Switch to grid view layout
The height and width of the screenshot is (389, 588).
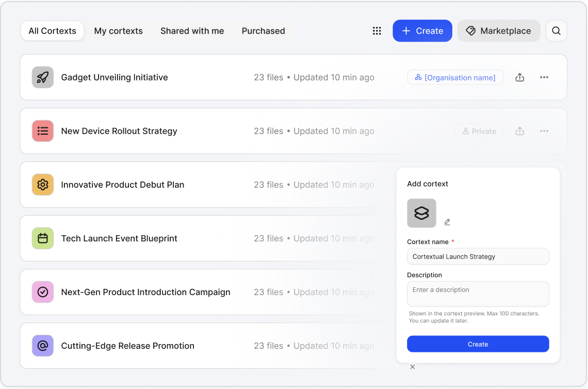click(377, 31)
